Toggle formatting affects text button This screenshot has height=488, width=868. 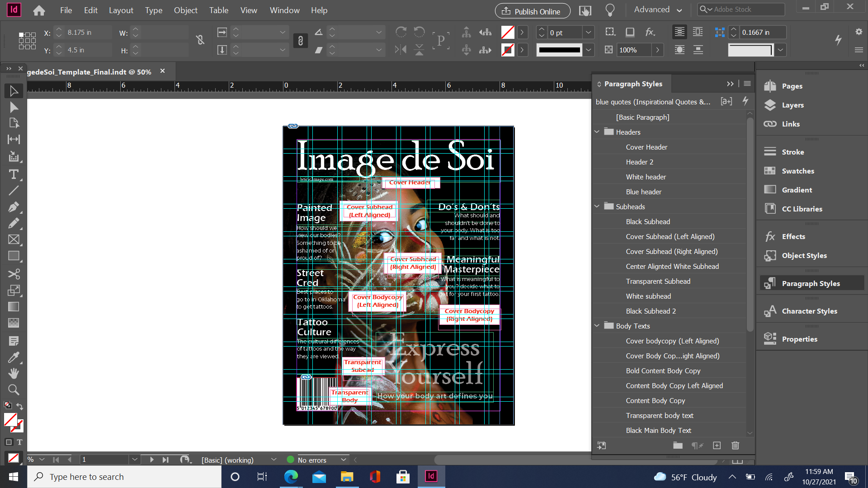19,442
